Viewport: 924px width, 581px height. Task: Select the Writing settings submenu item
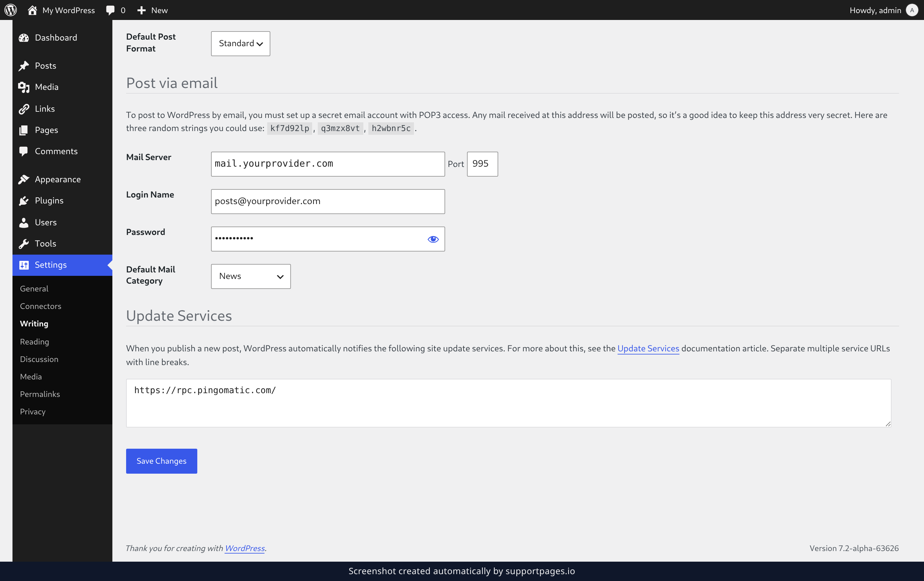coord(34,324)
